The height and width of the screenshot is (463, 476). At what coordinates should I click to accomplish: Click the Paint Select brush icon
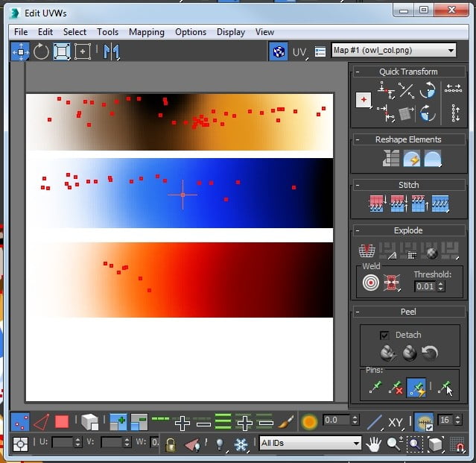click(286, 422)
